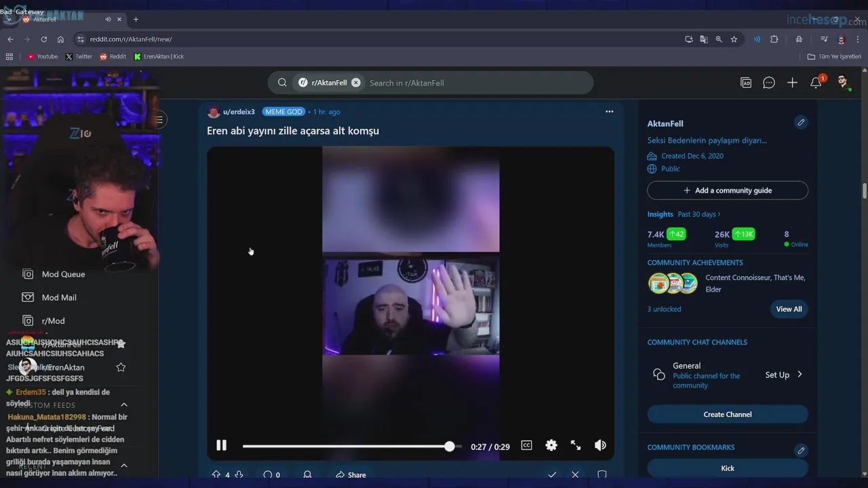The image size is (868, 488).
Task: Share the post
Action: click(351, 475)
